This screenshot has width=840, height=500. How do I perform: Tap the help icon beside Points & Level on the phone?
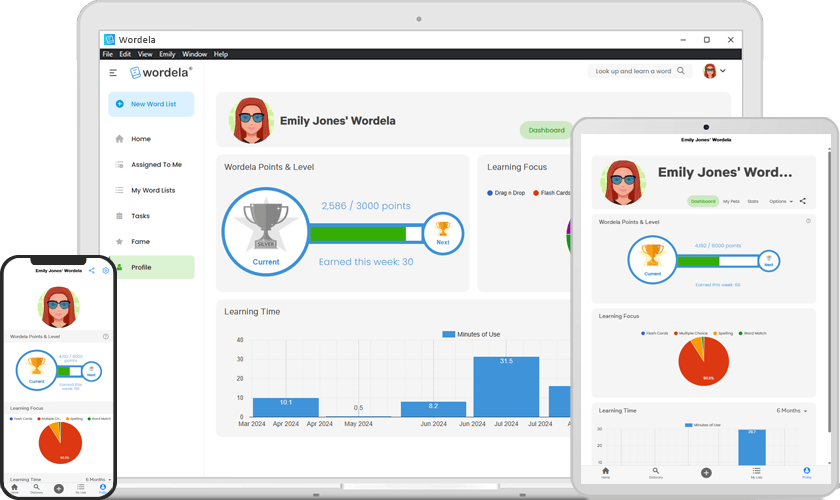pyautogui.click(x=106, y=337)
